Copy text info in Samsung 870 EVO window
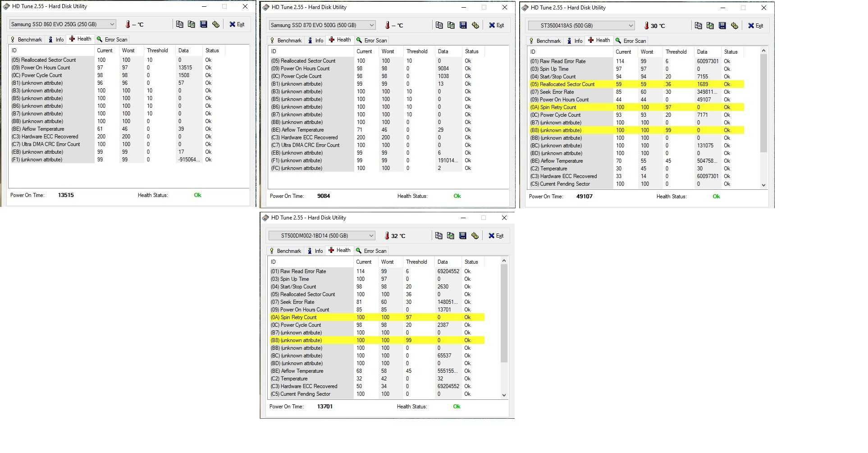The height and width of the screenshot is (453, 868). 439,25
